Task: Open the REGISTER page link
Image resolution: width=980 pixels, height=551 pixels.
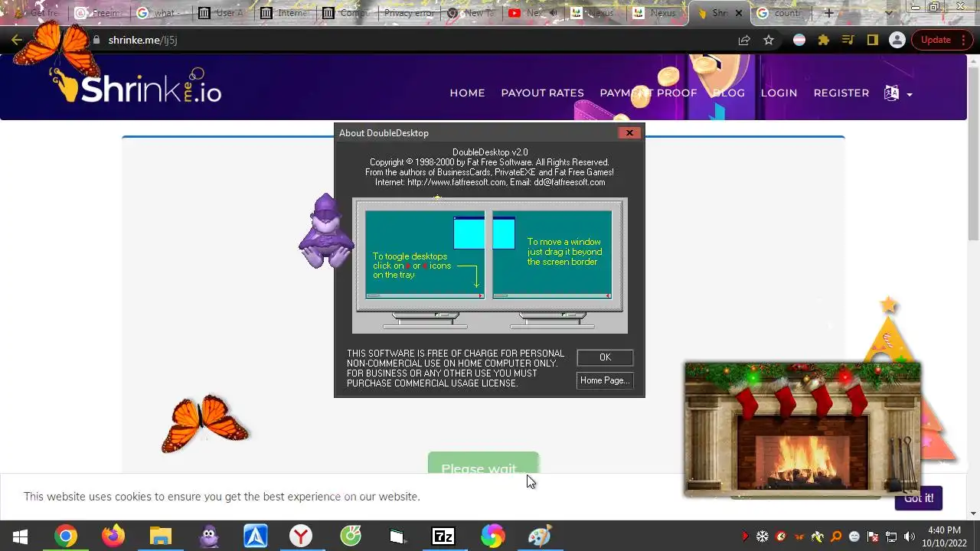Action: pyautogui.click(x=841, y=93)
